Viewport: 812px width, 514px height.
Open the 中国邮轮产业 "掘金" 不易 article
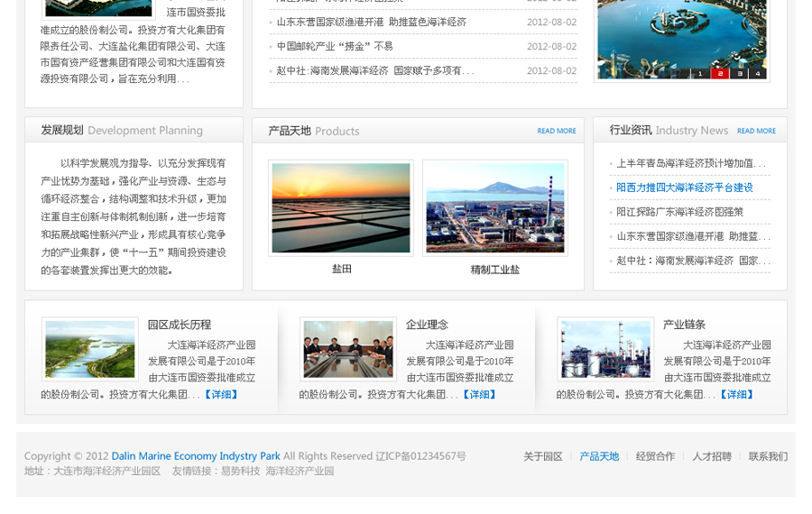point(335,46)
